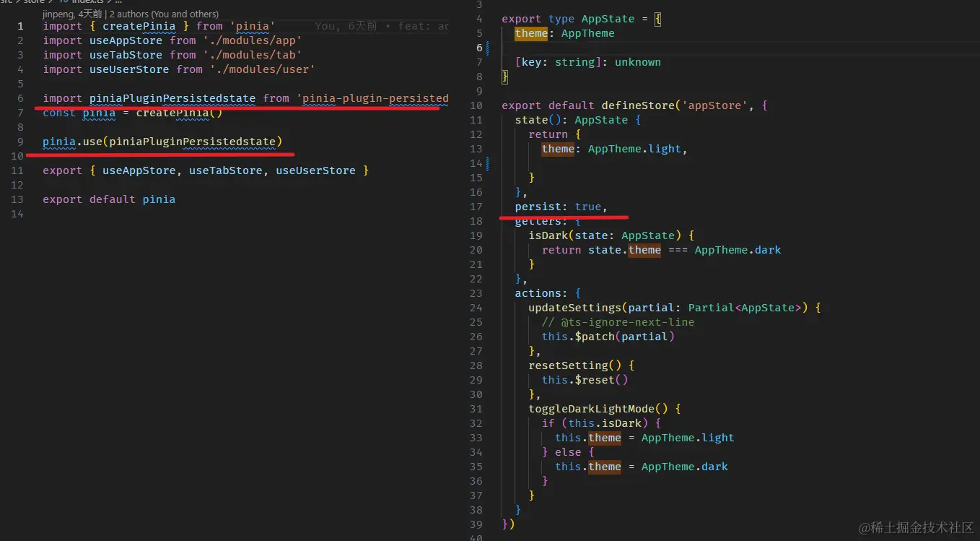Click line number 6 in left editor
The width and height of the screenshot is (980, 541).
pyautogui.click(x=20, y=98)
